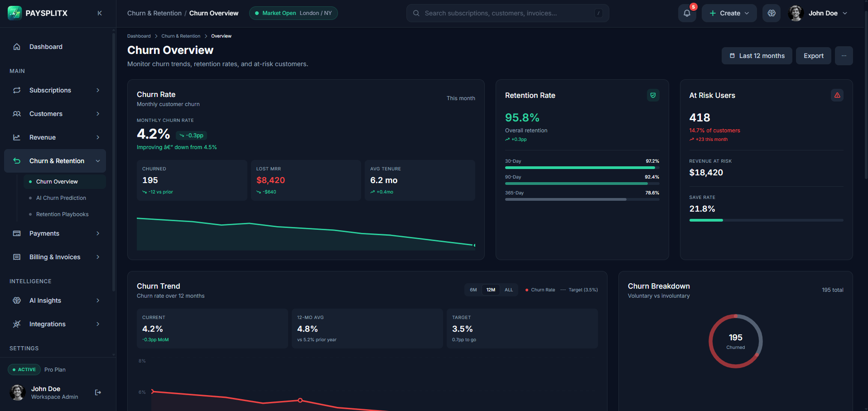Click the Revenue at Risk $18,420 value
868x411 pixels.
point(706,173)
